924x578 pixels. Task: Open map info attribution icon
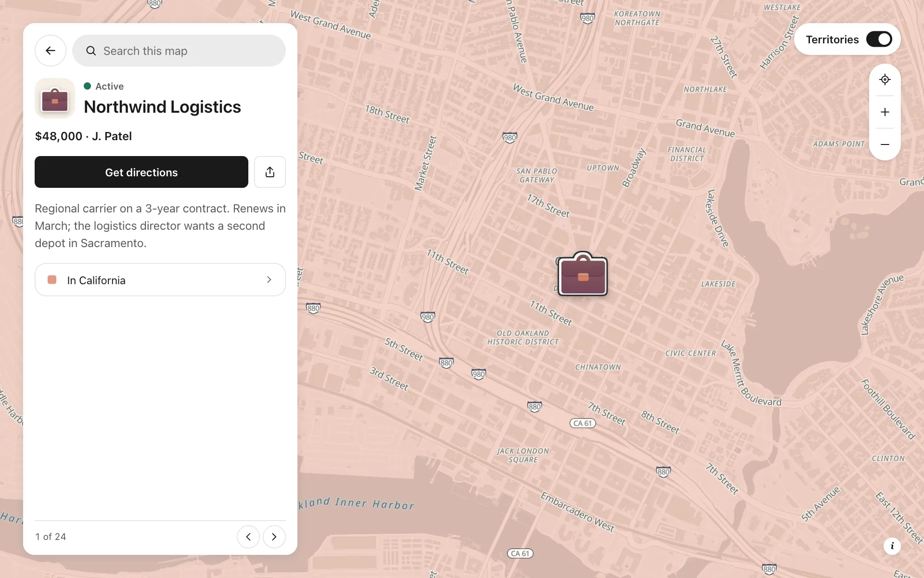click(x=892, y=546)
